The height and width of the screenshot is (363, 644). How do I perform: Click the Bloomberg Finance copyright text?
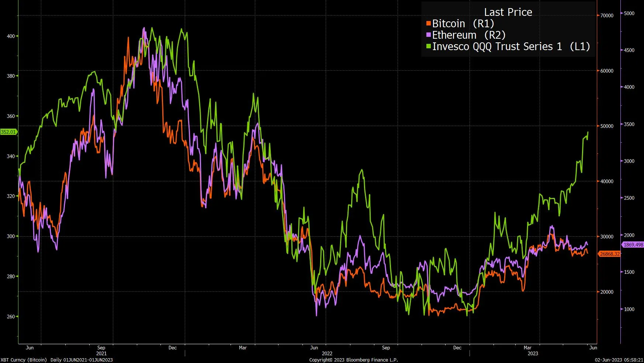(x=353, y=360)
